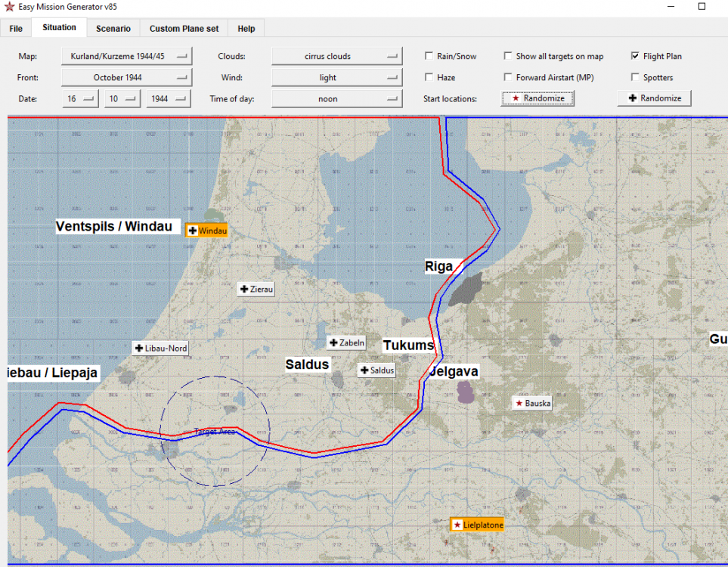Click the app star icon in title bar

pos(10,7)
